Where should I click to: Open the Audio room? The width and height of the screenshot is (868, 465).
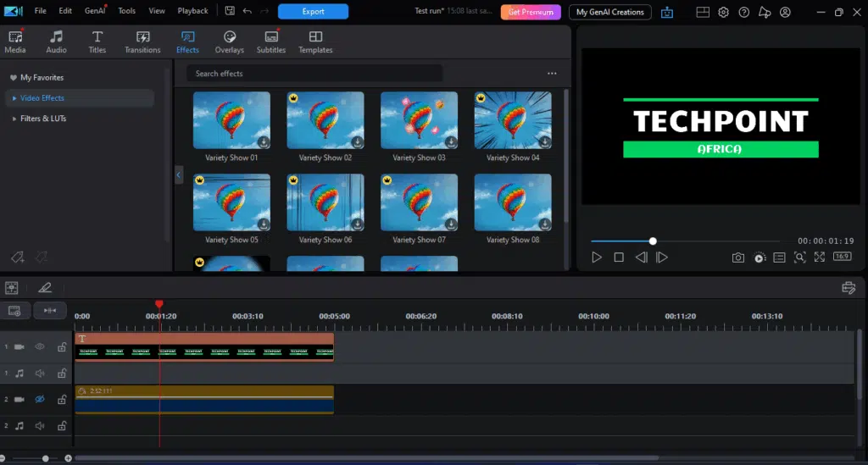click(56, 42)
